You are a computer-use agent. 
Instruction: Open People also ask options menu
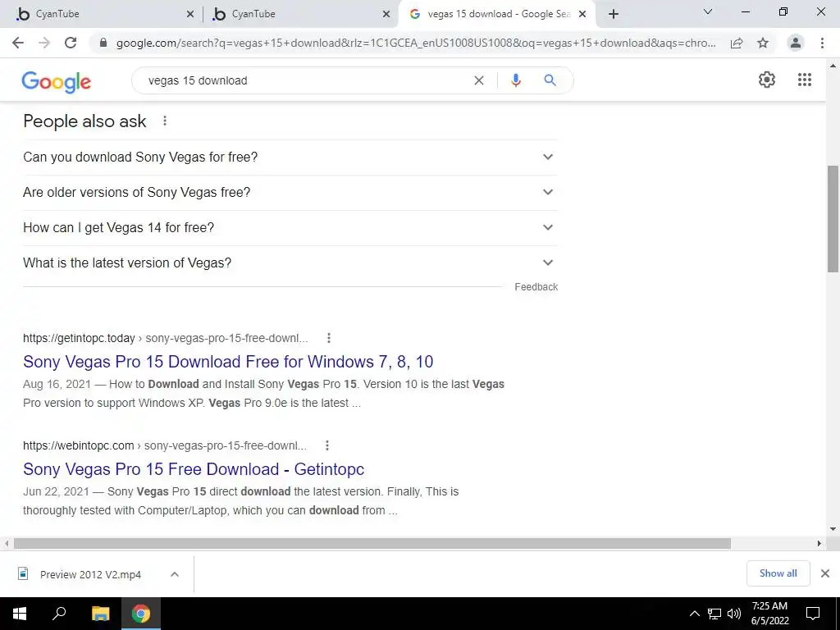pyautogui.click(x=164, y=121)
